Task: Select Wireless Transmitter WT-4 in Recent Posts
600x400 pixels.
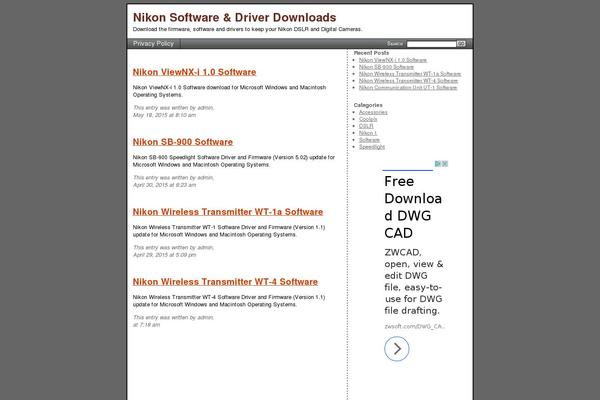Action: [x=408, y=81]
